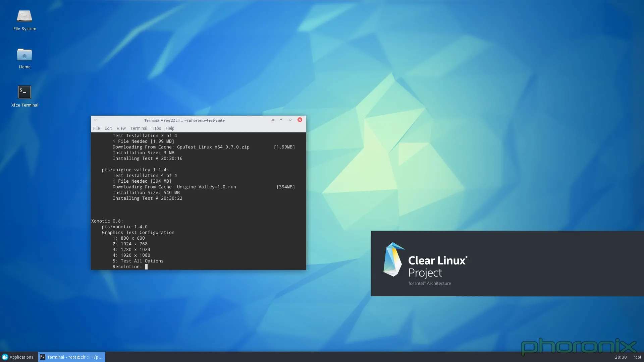Click the Terminal View menu
This screenshot has height=362, width=644.
[121, 128]
